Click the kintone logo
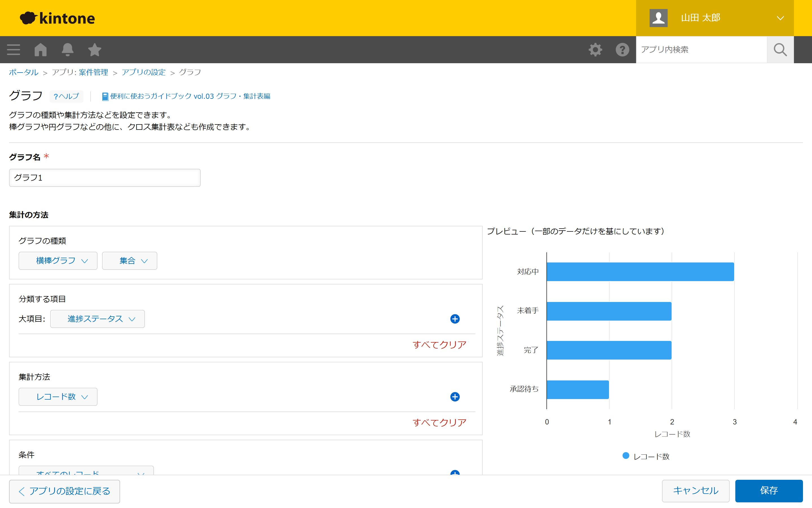 point(58,18)
